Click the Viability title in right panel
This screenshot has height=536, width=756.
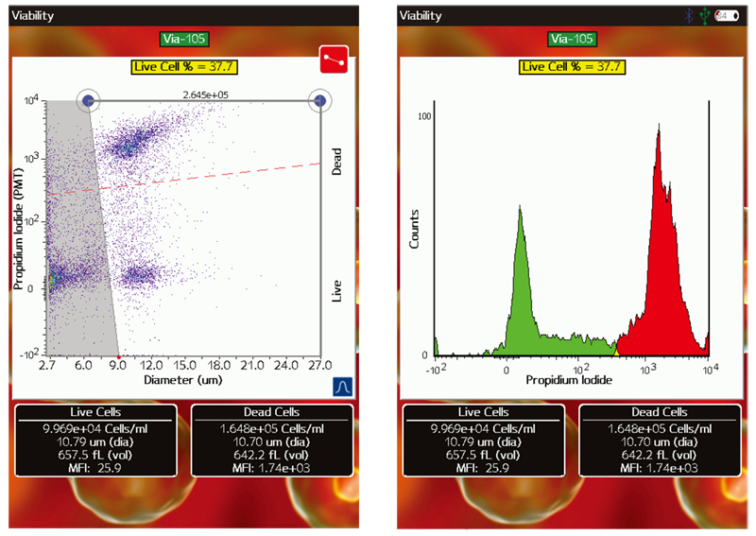click(x=421, y=15)
